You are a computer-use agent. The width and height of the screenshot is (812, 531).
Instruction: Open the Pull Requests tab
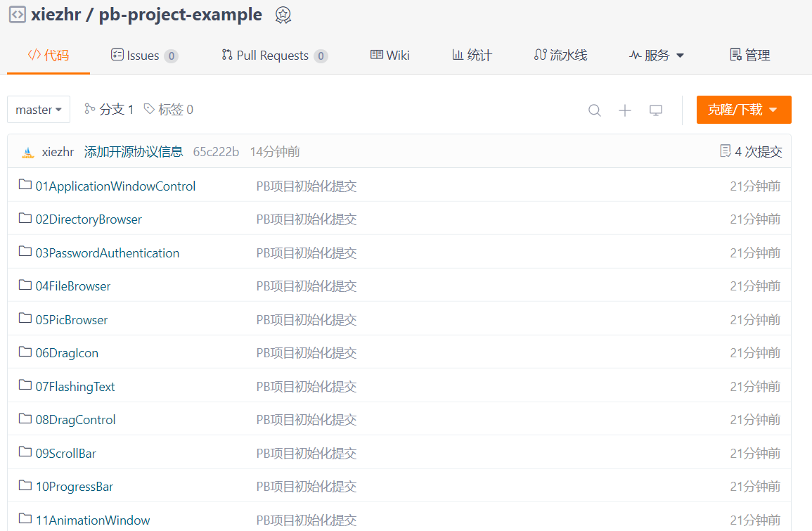[274, 56]
